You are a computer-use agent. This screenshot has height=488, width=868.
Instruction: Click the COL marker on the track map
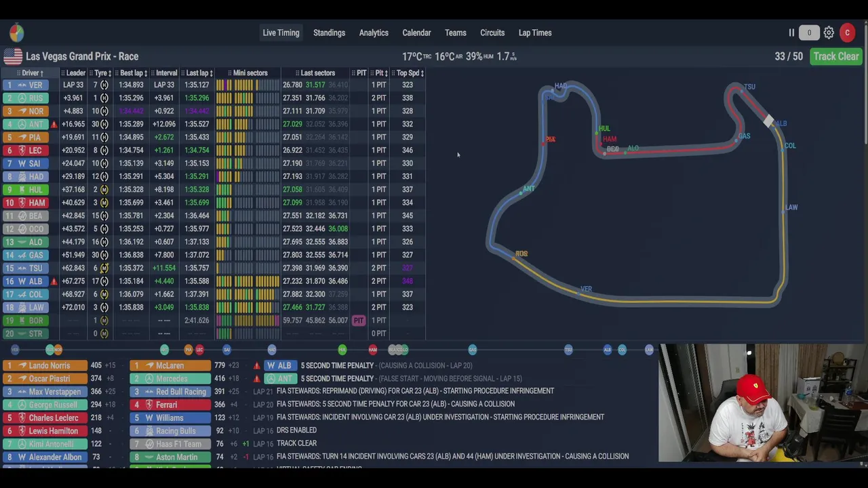(x=790, y=146)
